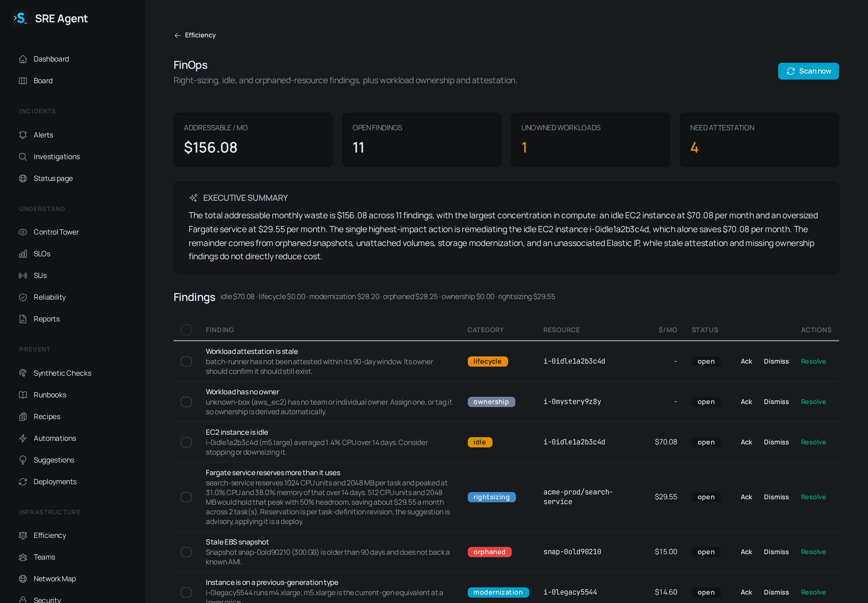Dismiss the Fargate search-service finding
This screenshot has height=603, width=868.
click(x=776, y=497)
